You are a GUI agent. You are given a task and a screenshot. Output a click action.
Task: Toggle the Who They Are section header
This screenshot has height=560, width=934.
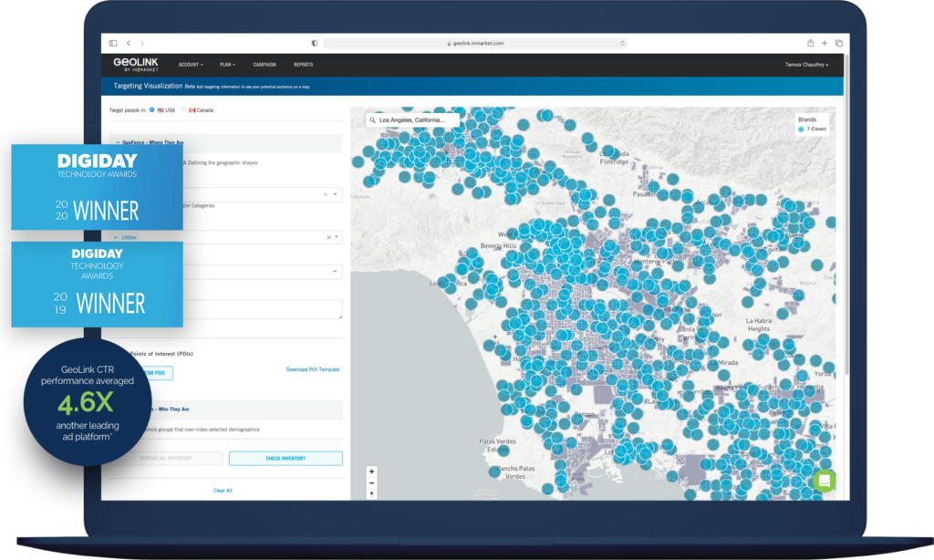point(226,410)
